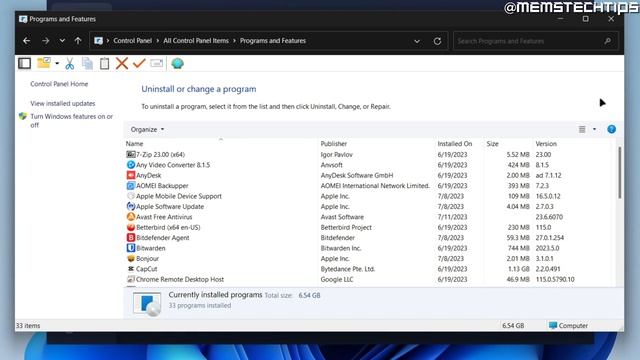Image resolution: width=640 pixels, height=360 pixels.
Task: Select the Bonjour program entry
Action: pyautogui.click(x=147, y=259)
